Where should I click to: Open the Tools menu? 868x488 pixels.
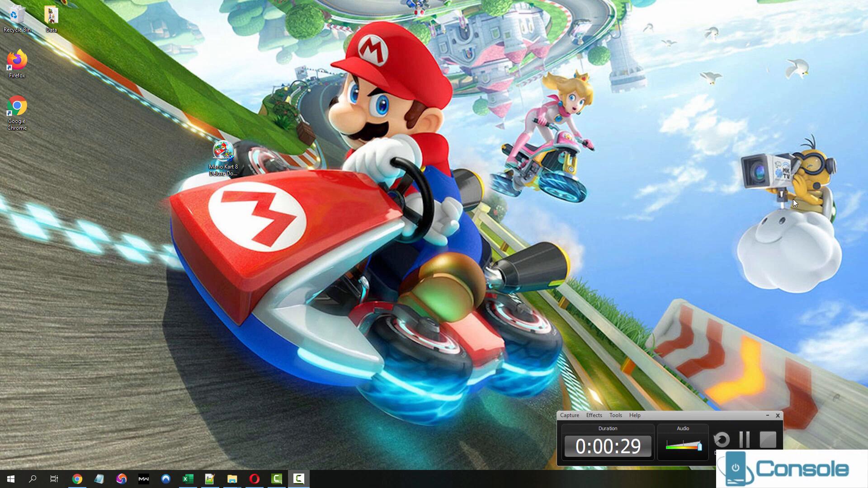click(x=615, y=415)
